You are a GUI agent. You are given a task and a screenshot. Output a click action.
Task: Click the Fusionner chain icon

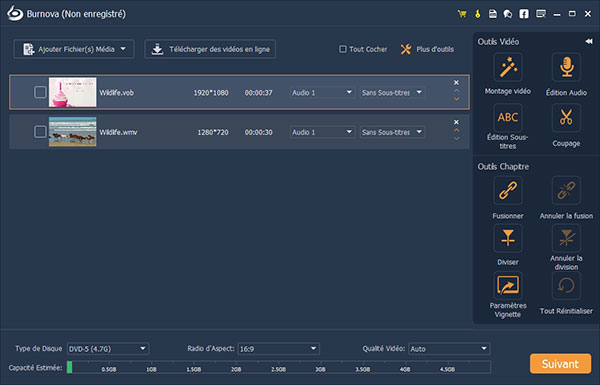507,191
